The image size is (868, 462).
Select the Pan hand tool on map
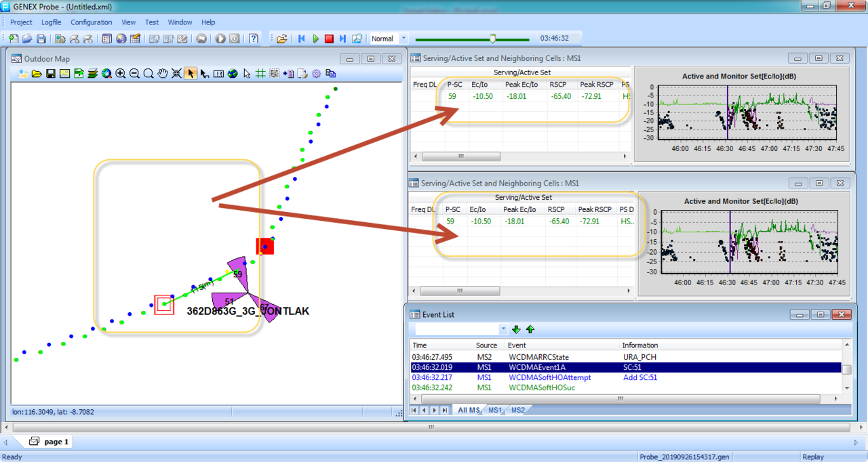click(x=162, y=73)
